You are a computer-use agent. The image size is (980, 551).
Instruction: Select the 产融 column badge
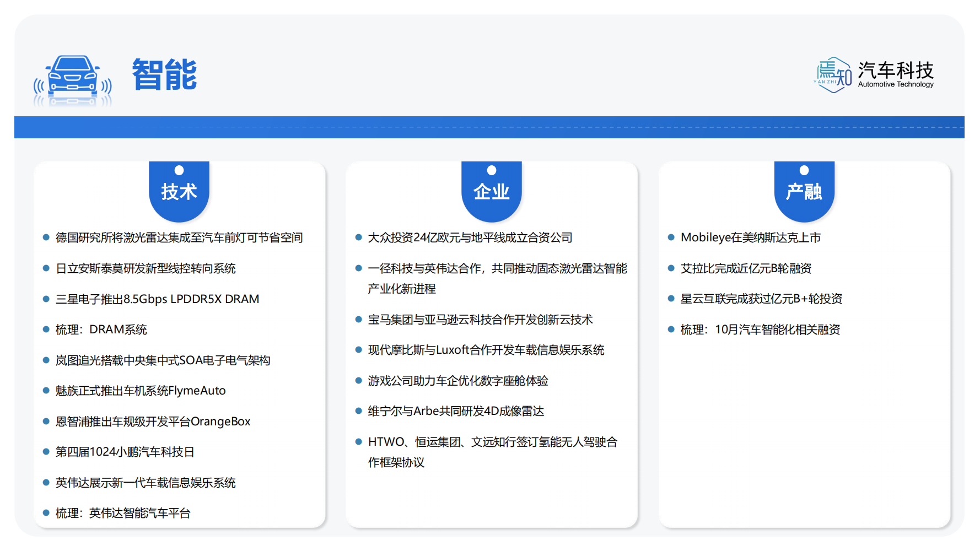804,191
